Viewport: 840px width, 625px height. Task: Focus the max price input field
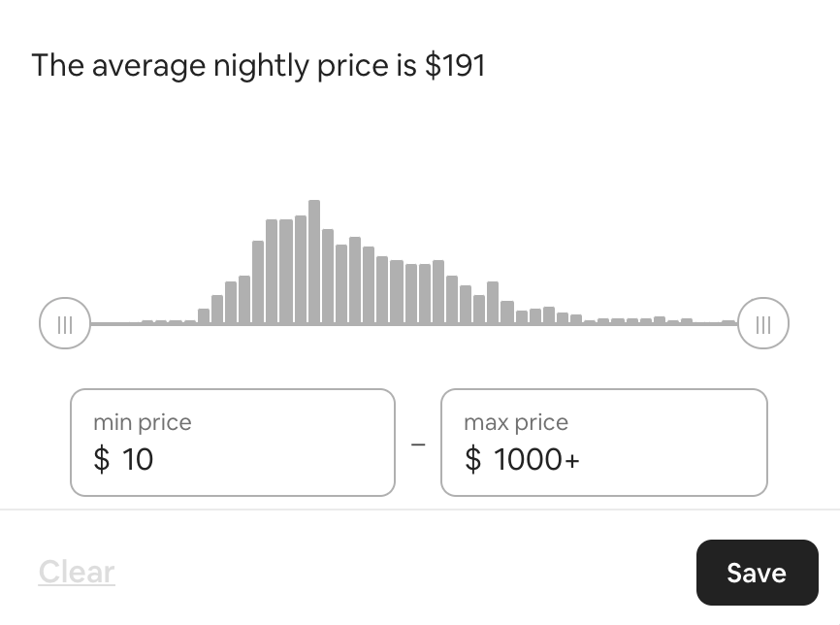pos(603,443)
